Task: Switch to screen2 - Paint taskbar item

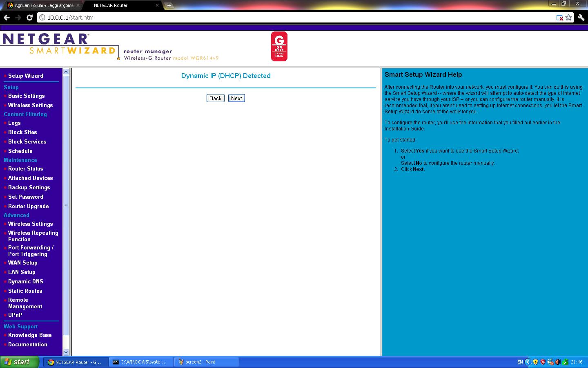Action: coord(207,362)
